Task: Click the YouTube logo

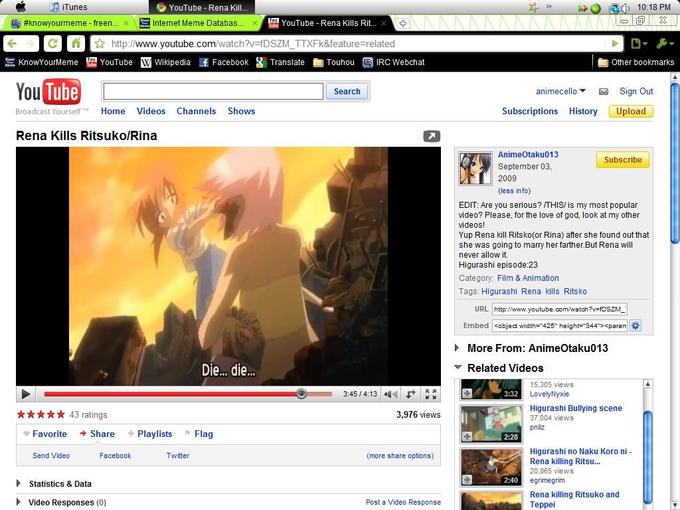Action: tap(49, 92)
